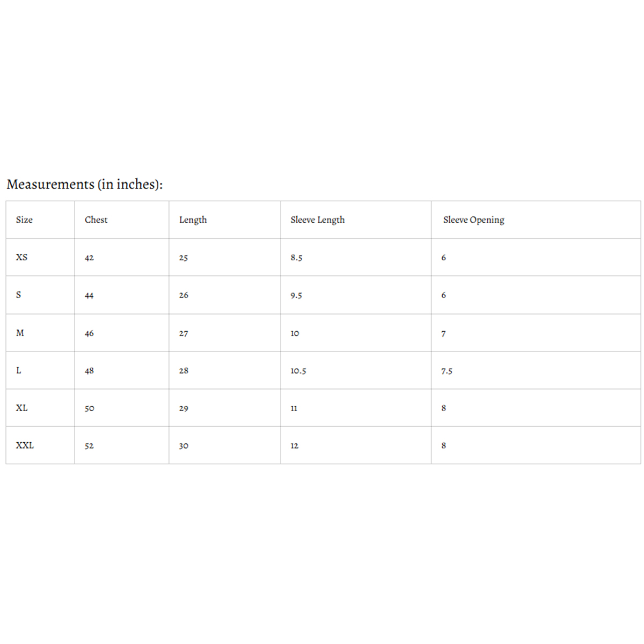
Task: Click the Length column header
Action: (x=193, y=219)
